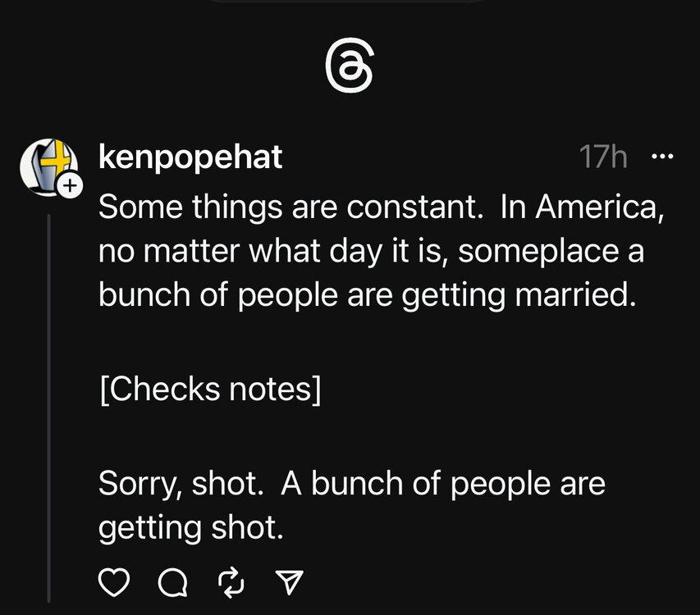
Task: Share the post with the send icon
Action: 287,581
